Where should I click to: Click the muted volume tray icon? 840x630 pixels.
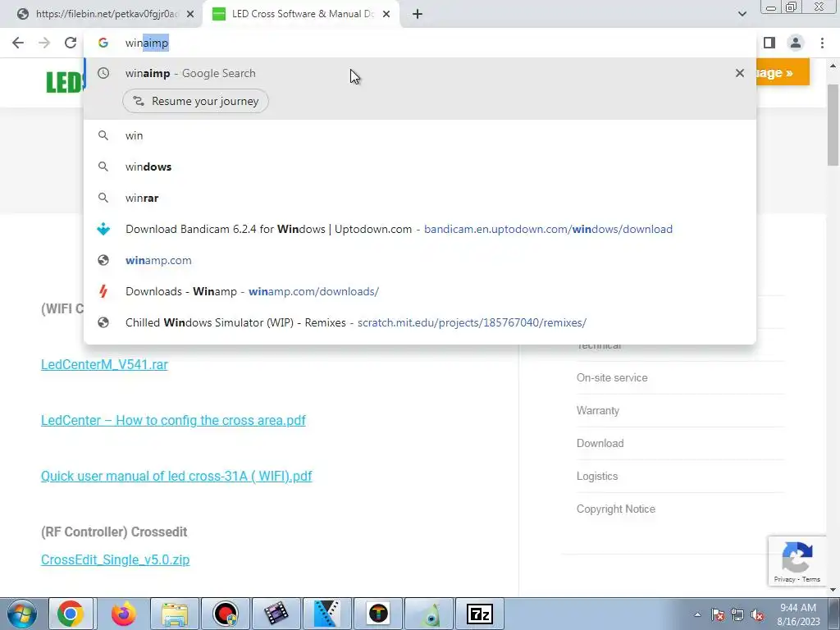pos(757,614)
